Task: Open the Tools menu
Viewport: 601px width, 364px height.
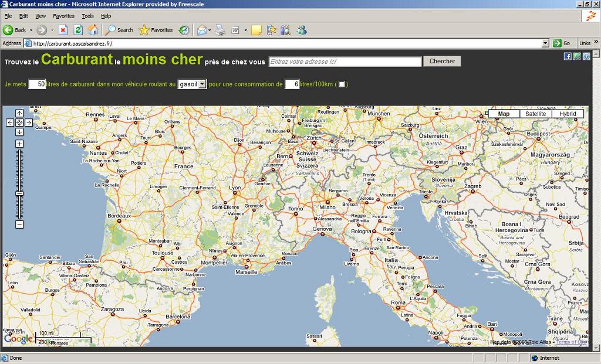Action: 88,16
